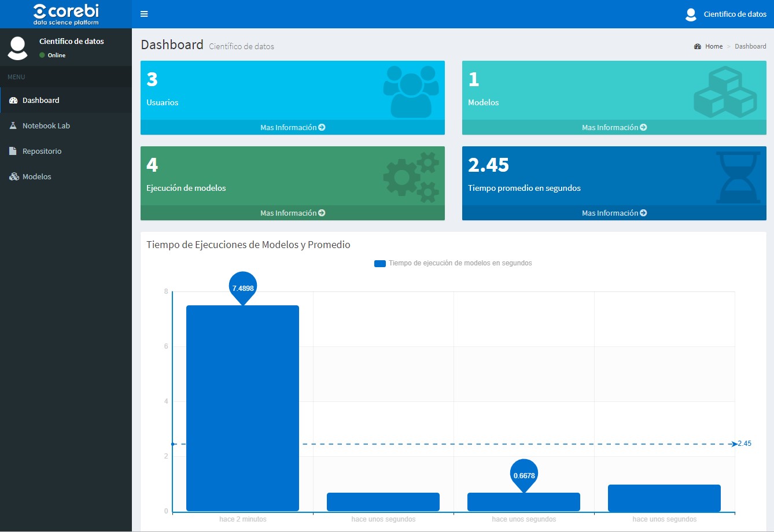The image size is (774, 532).
Task: Click the 'hace 2 minutos' axis label
Action: coord(243,519)
